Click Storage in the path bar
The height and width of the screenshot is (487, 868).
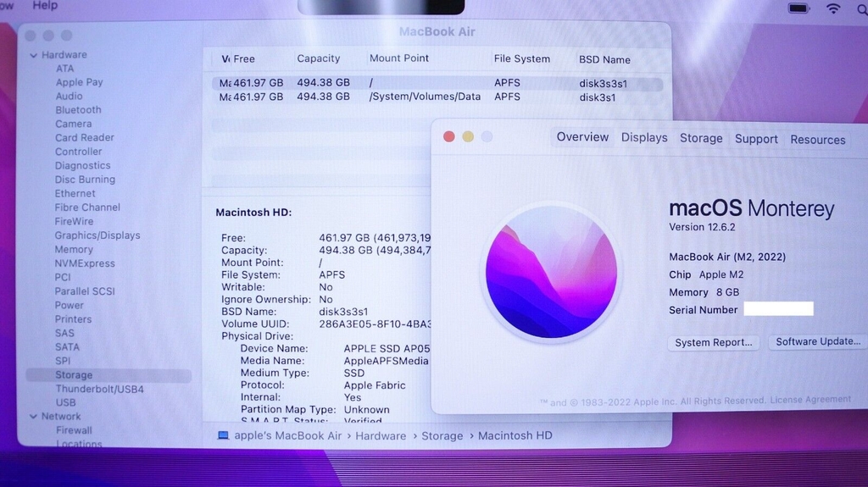[442, 436]
